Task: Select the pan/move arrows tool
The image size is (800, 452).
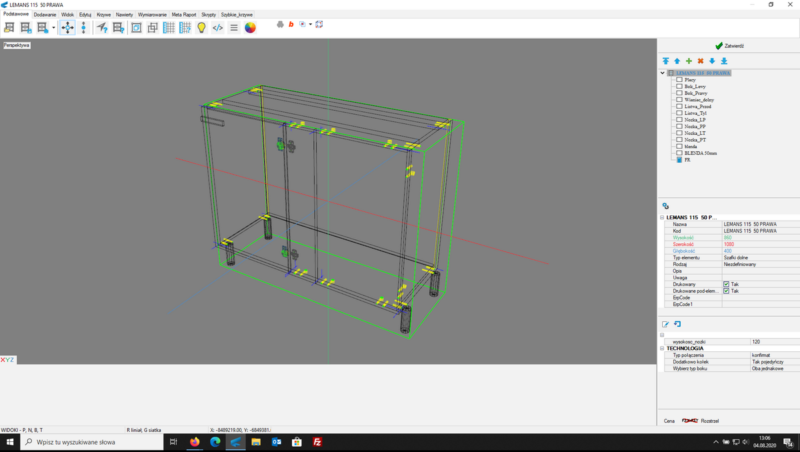Action: click(67, 27)
